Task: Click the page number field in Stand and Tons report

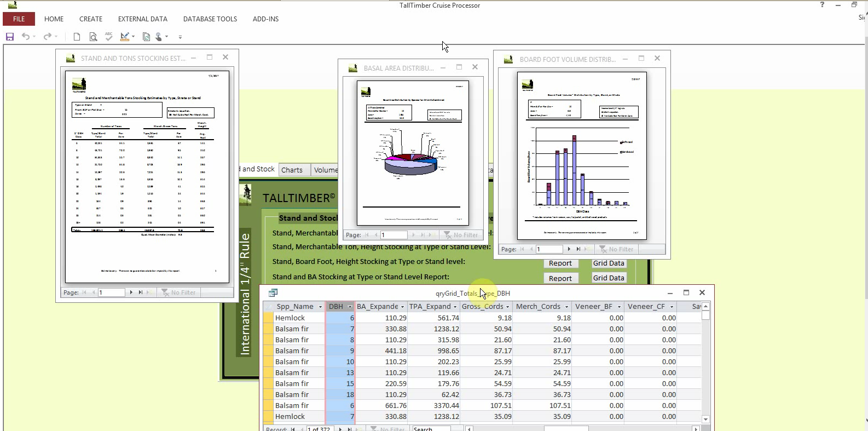Action: tap(111, 292)
